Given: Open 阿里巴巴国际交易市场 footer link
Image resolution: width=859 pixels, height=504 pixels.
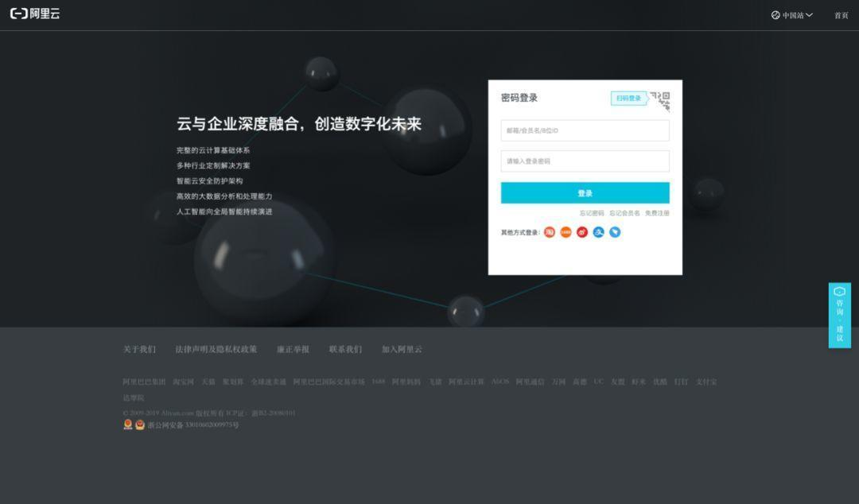Looking at the screenshot, I should (328, 382).
